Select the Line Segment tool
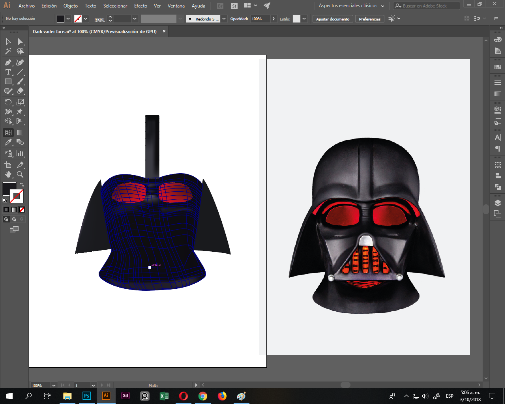This screenshot has height=404, width=532. pyautogui.click(x=20, y=72)
